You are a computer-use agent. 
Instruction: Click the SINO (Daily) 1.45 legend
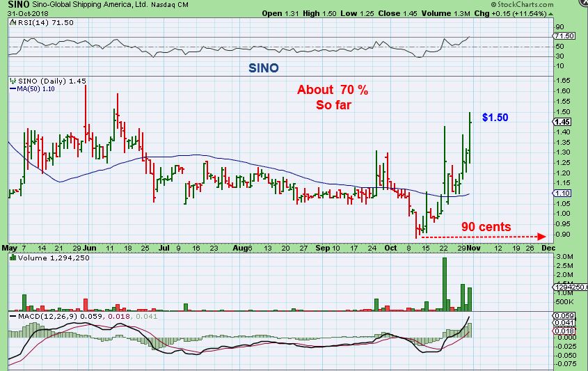[x=52, y=81]
